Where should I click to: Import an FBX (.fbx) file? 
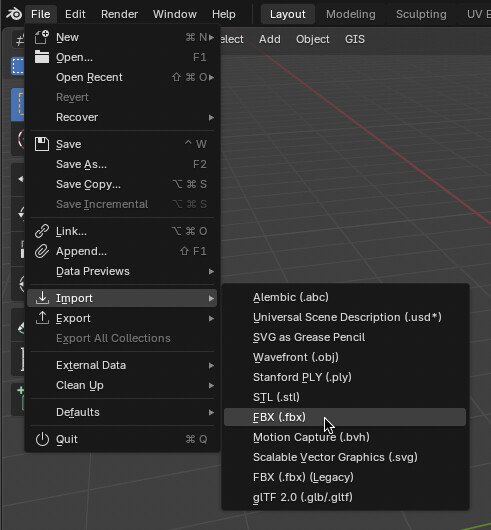pyautogui.click(x=345, y=417)
